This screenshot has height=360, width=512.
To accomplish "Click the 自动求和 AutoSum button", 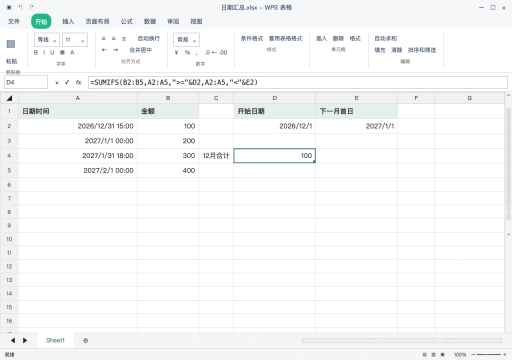I will coord(386,38).
